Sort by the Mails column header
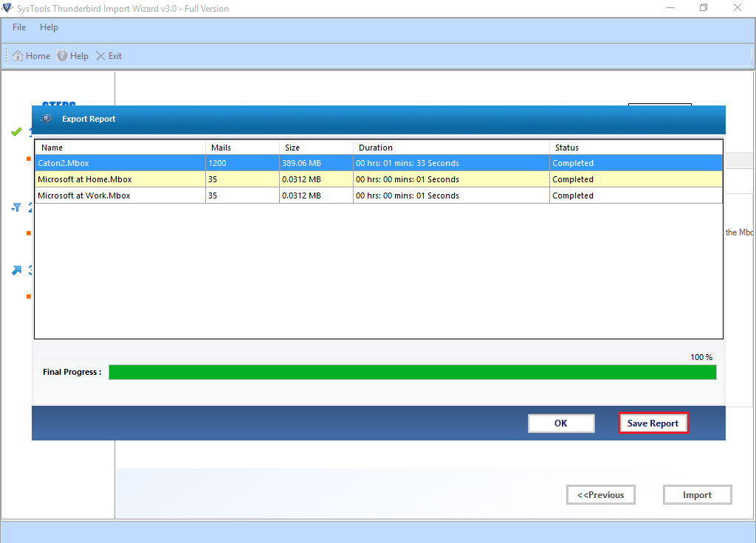The image size is (756, 543). [x=242, y=148]
